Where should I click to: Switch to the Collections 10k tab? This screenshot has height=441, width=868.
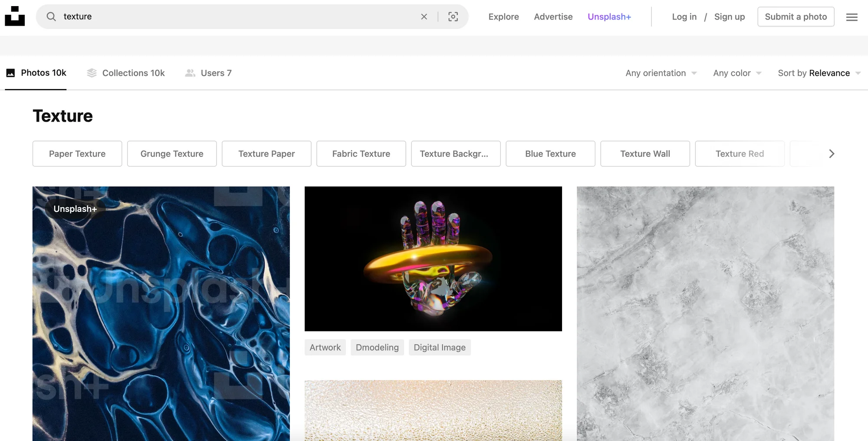pyautogui.click(x=126, y=73)
